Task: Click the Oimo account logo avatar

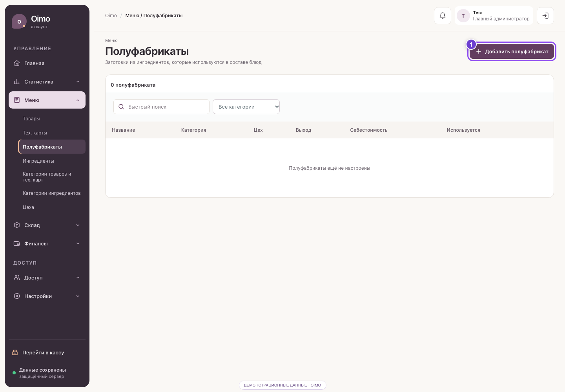Action: (19, 21)
